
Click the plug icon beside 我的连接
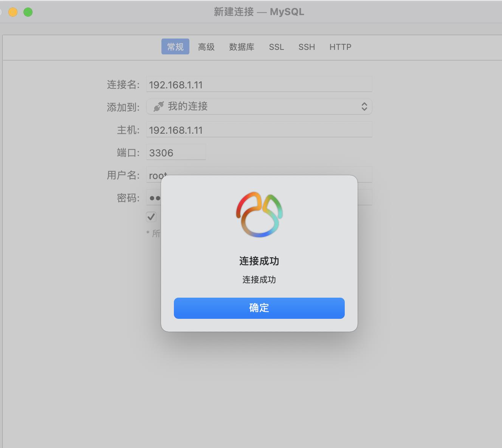click(x=158, y=107)
